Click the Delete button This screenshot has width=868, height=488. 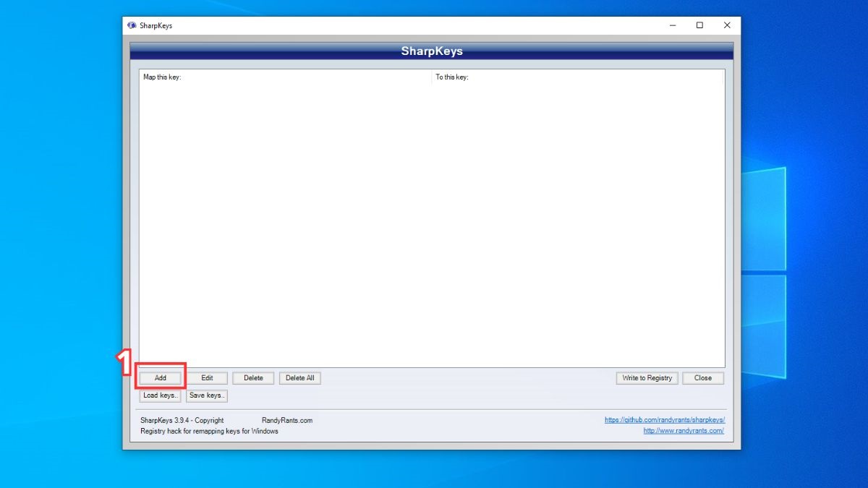click(253, 378)
